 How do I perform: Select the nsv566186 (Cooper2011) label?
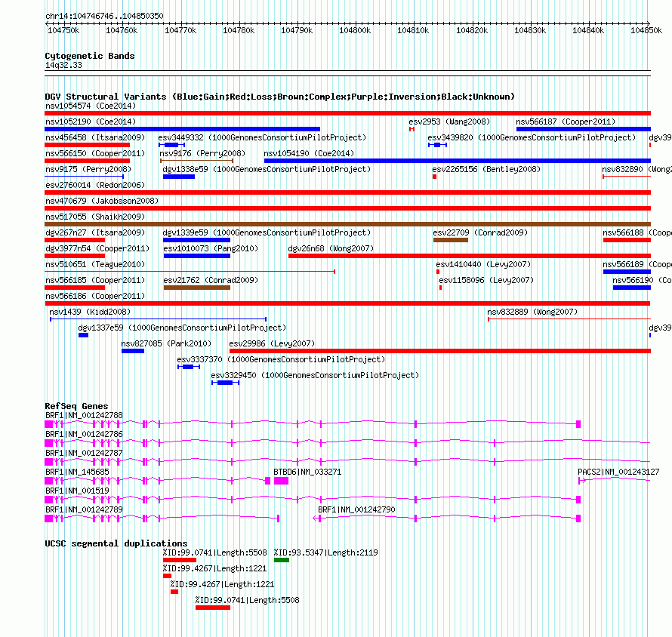point(95,296)
